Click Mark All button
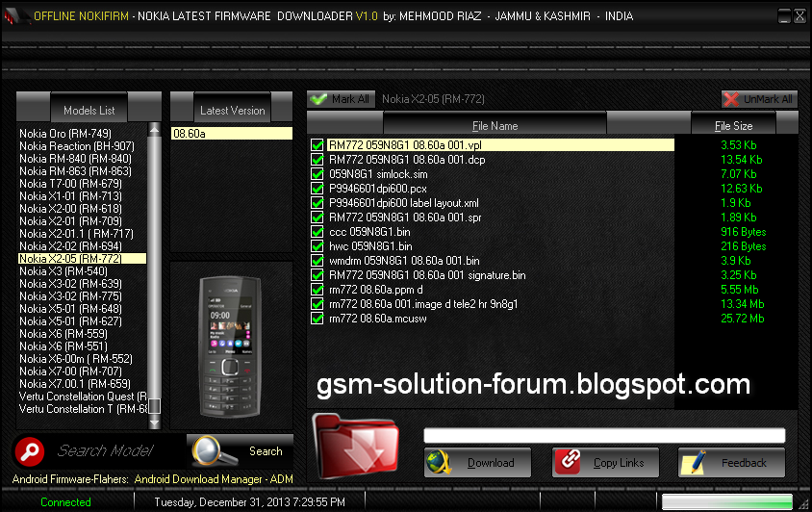 [341, 99]
